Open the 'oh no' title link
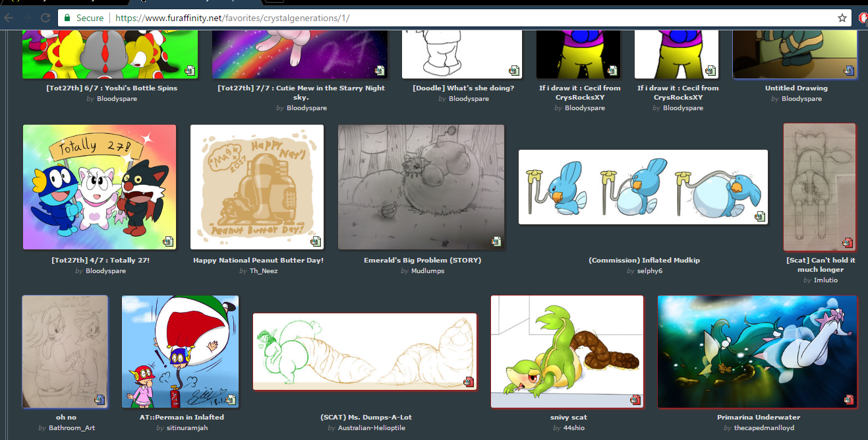Image resolution: width=868 pixels, height=440 pixels. tap(67, 417)
